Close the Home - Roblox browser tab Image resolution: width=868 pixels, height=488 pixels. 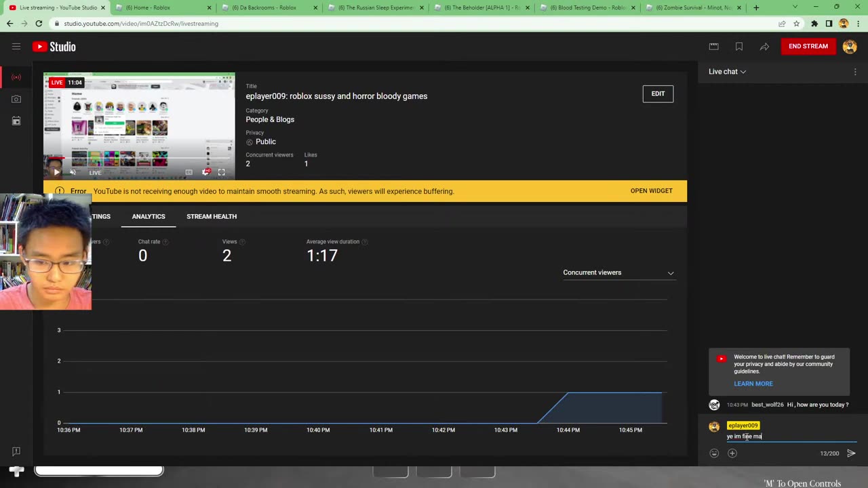pos(209,7)
